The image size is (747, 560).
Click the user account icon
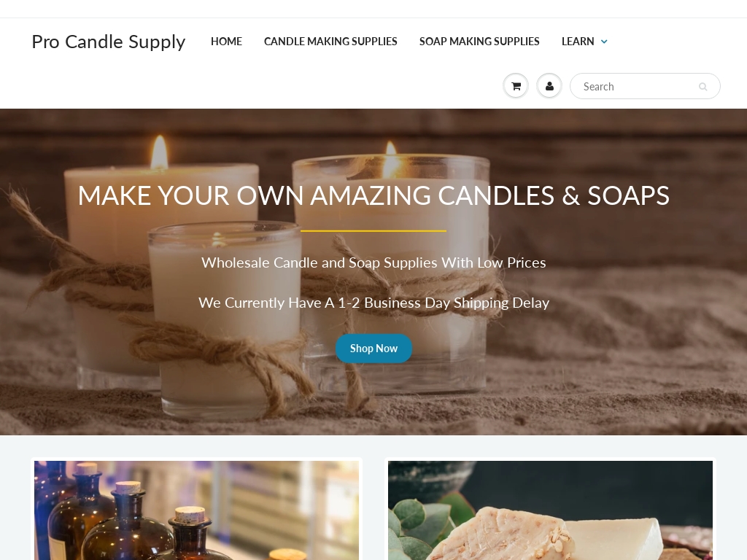coord(549,86)
